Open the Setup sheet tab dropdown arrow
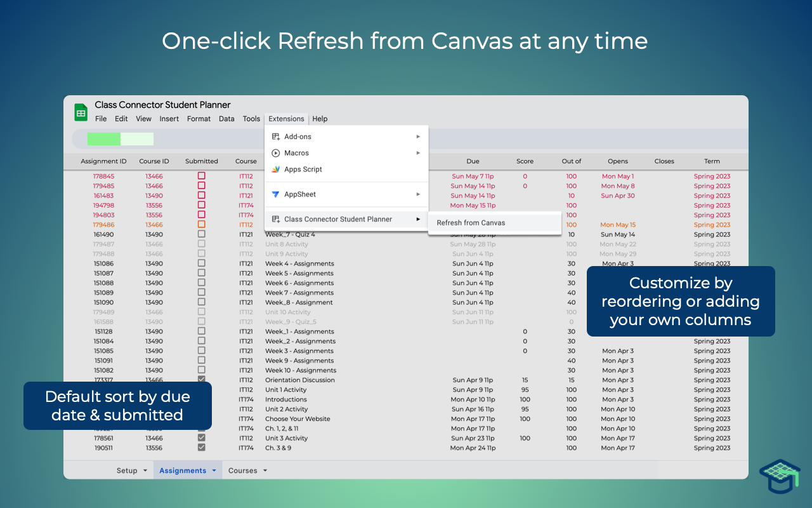The image size is (812, 508). (145, 471)
